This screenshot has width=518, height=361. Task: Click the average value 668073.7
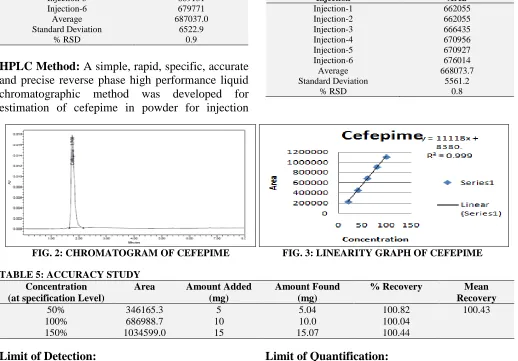coord(457,71)
